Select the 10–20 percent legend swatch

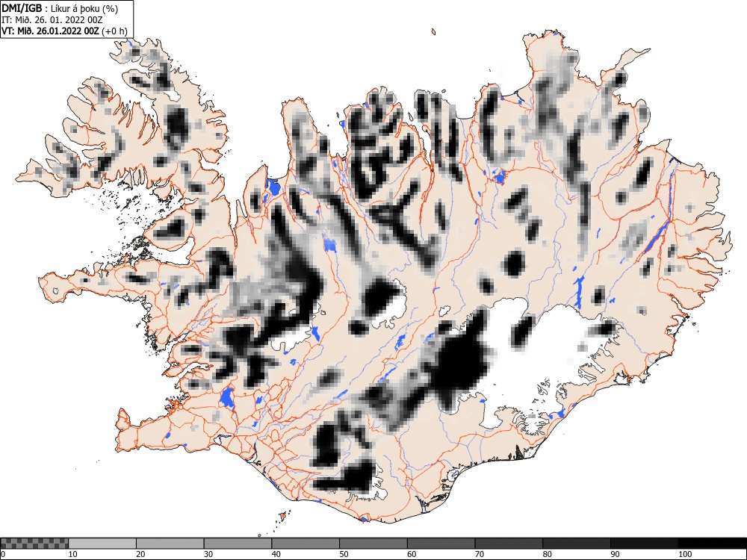[x=102, y=544]
